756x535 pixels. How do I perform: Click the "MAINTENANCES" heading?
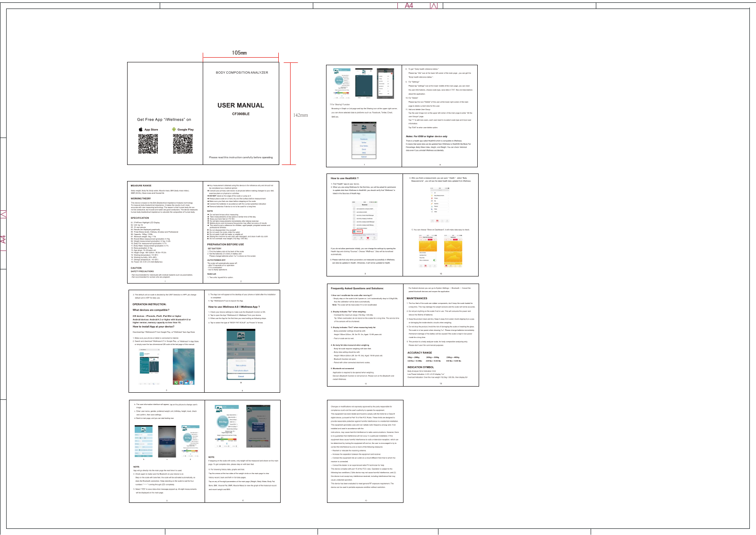click(417, 298)
